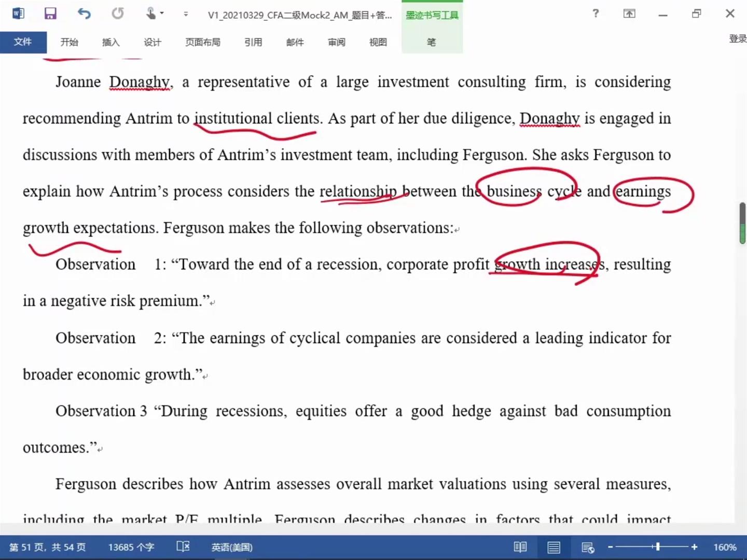This screenshot has width=747, height=560.
Task: Open the 插入 (Insert) ribbon tab
Action: (x=110, y=42)
